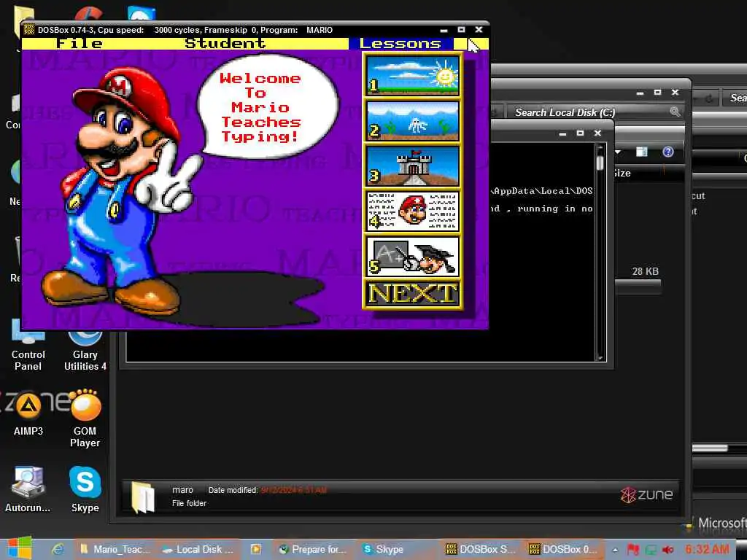Image resolution: width=747 pixels, height=560 pixels.
Task: Click the maro folder icon in details pane
Action: click(143, 497)
